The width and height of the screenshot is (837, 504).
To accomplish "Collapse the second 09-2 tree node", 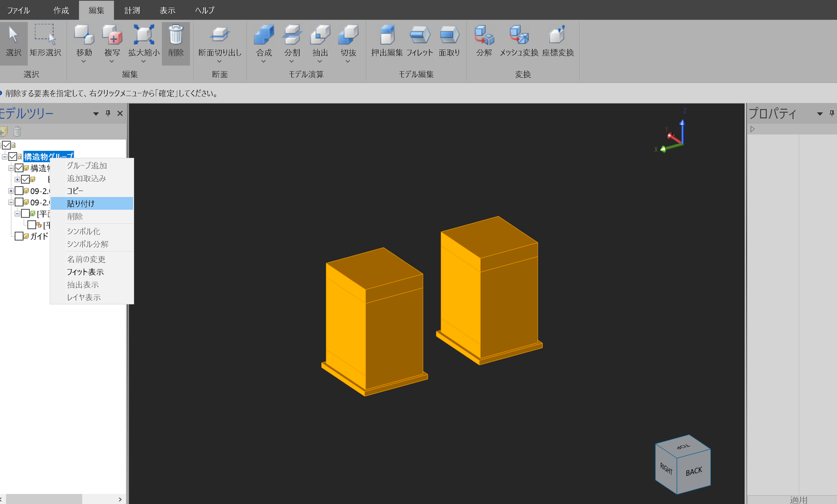I will pyautogui.click(x=11, y=202).
